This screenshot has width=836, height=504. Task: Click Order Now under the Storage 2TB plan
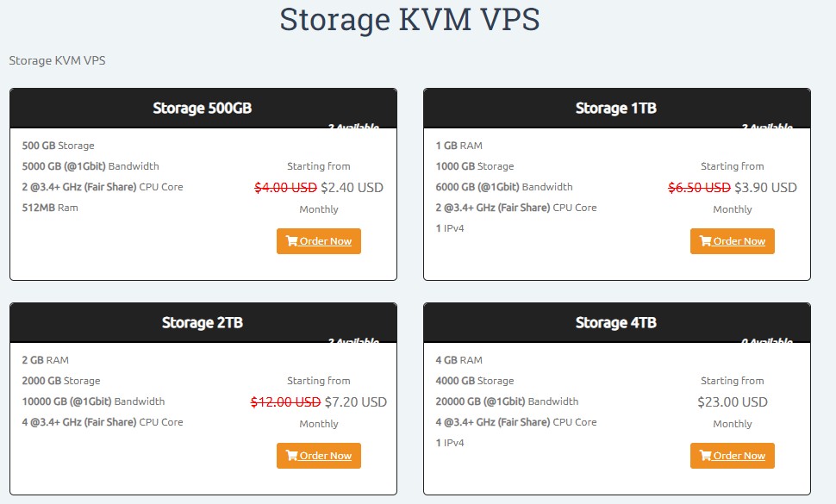click(x=319, y=456)
